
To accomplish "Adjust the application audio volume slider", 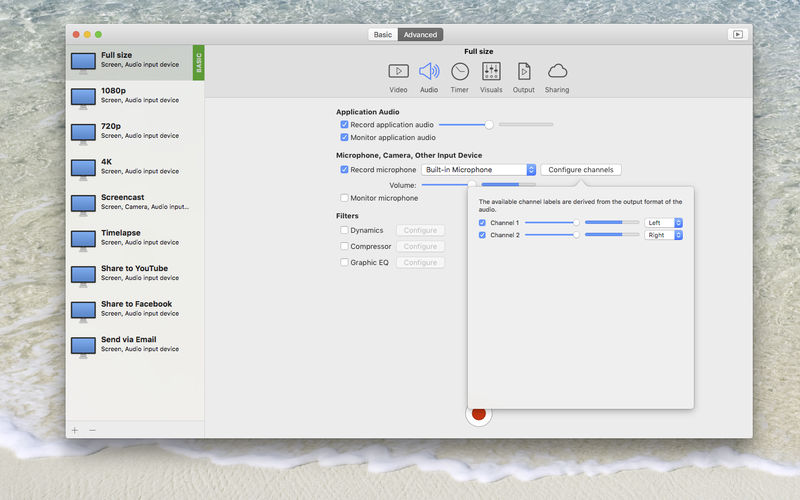I will (466, 124).
